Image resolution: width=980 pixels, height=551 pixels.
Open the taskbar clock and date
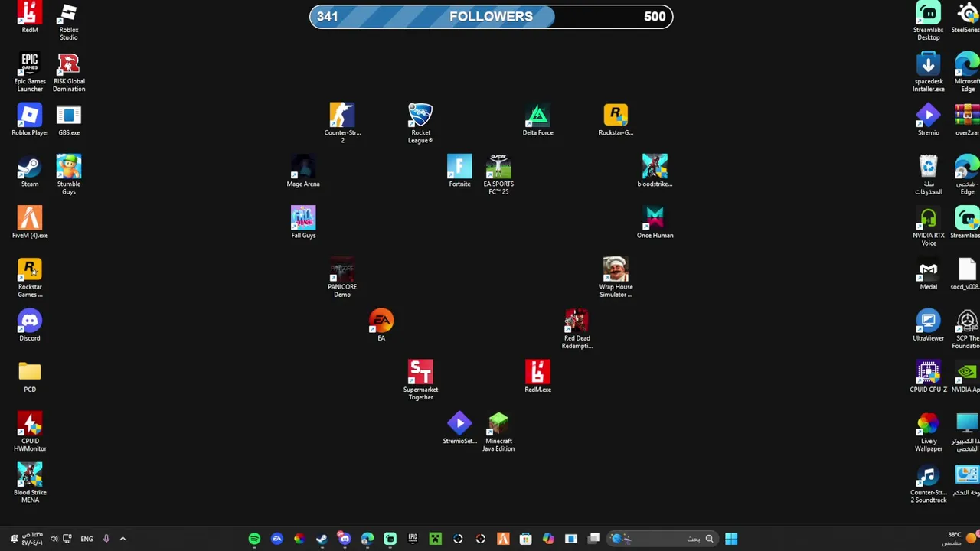click(x=32, y=539)
